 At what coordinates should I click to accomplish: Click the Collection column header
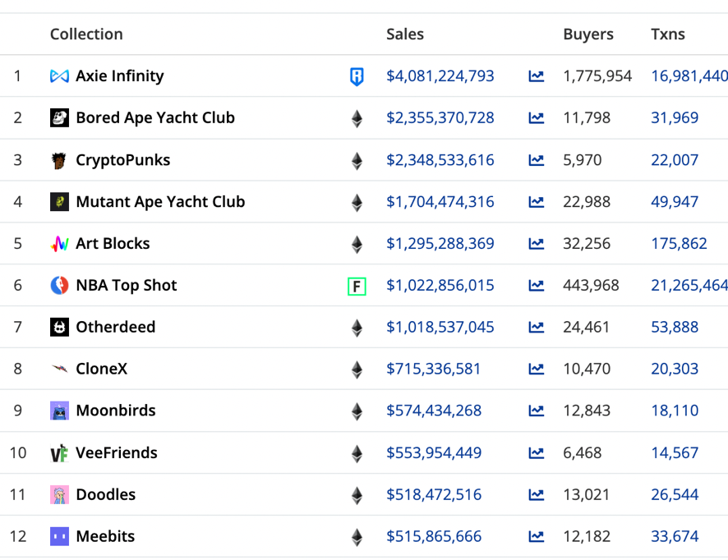[86, 34]
